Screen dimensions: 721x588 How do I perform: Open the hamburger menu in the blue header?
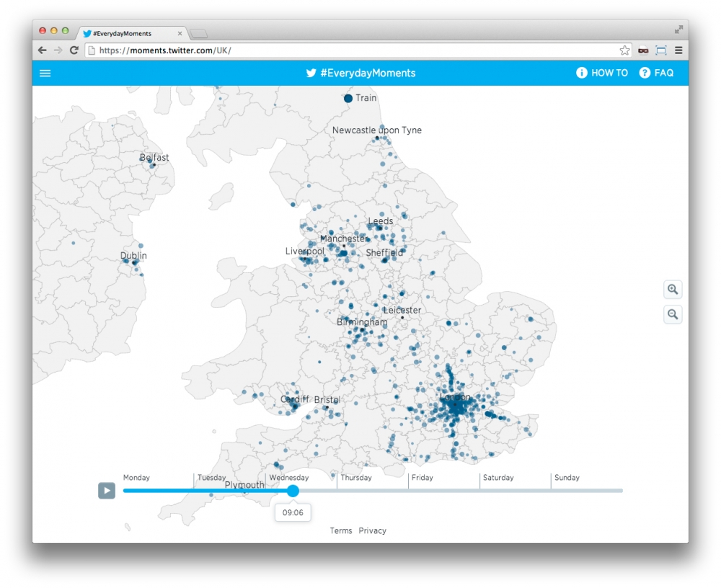coord(45,73)
